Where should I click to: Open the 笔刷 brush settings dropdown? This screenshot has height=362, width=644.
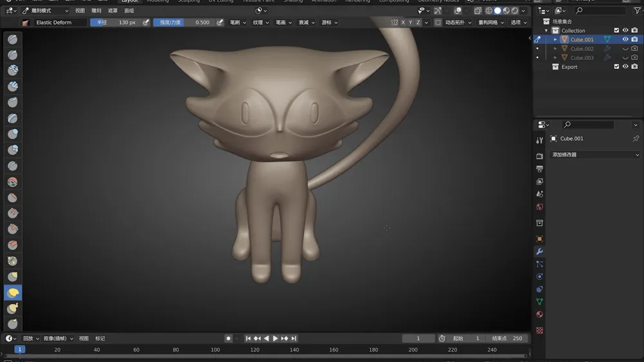pos(238,23)
